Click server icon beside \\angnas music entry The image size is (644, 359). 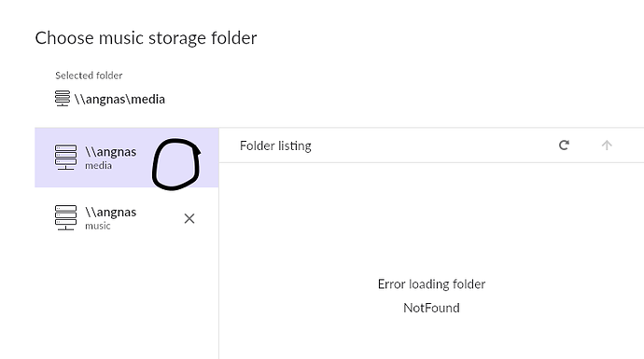click(x=65, y=217)
